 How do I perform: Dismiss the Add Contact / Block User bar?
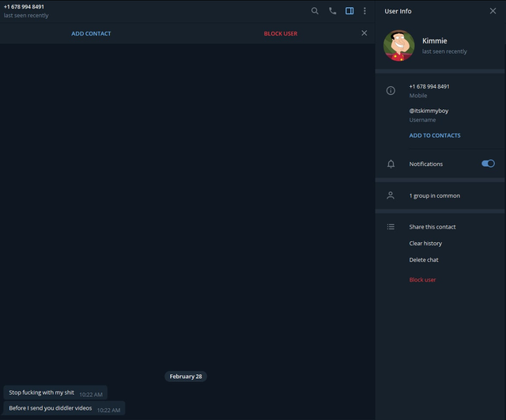pyautogui.click(x=364, y=33)
